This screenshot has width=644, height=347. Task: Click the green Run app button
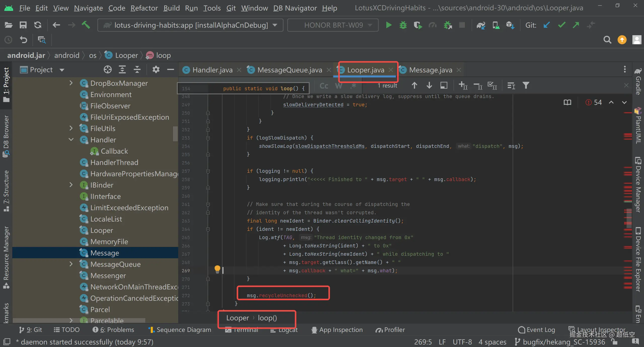pyautogui.click(x=389, y=25)
